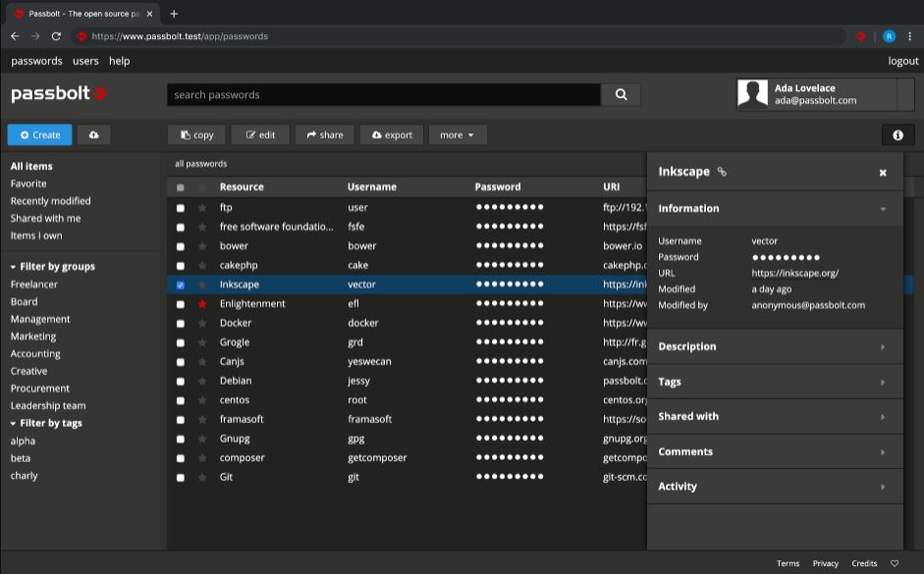Toggle the info sidebar panel icon
Viewport: 924px width, 574px height.
(897, 134)
